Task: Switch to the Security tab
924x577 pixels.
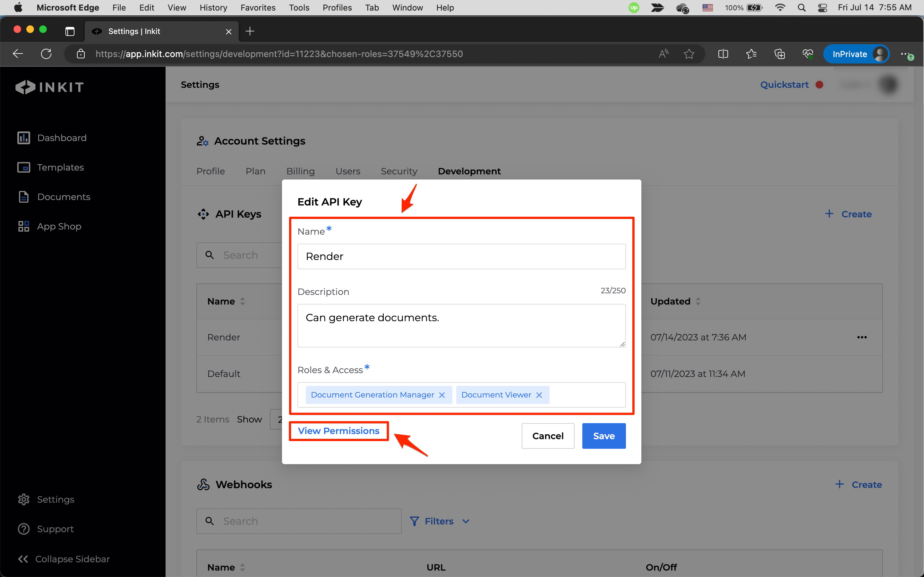Action: pyautogui.click(x=398, y=171)
